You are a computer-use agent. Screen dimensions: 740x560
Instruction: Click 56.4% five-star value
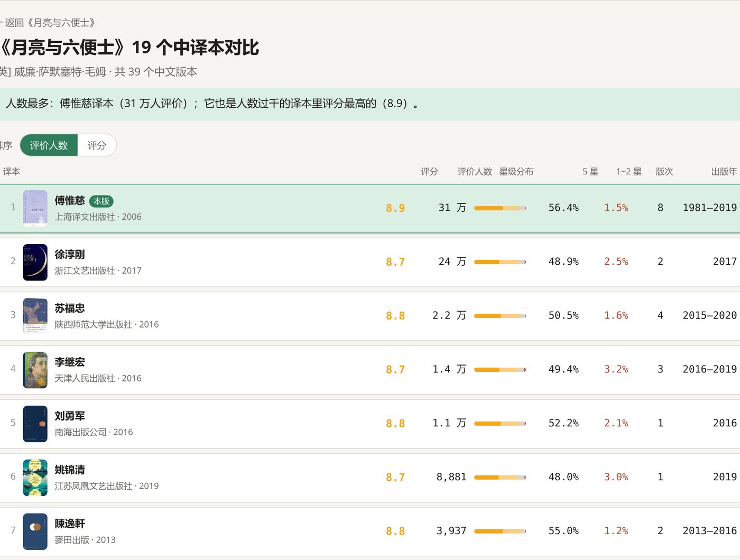coord(563,208)
